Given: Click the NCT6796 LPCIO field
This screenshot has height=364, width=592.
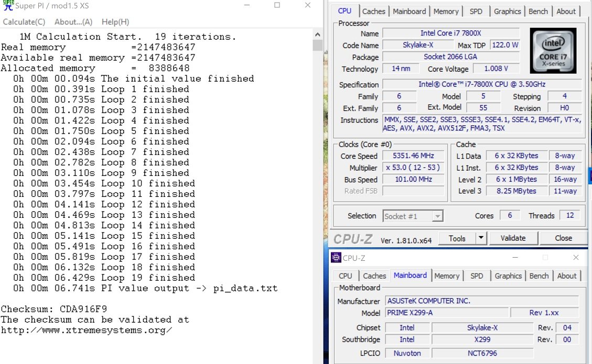Looking at the screenshot, I should 482,354.
